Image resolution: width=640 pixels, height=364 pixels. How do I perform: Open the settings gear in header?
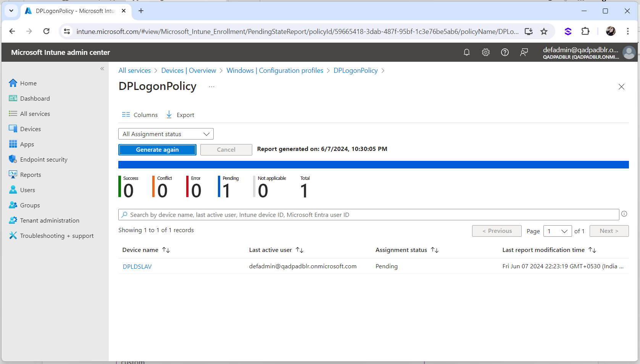click(x=485, y=52)
